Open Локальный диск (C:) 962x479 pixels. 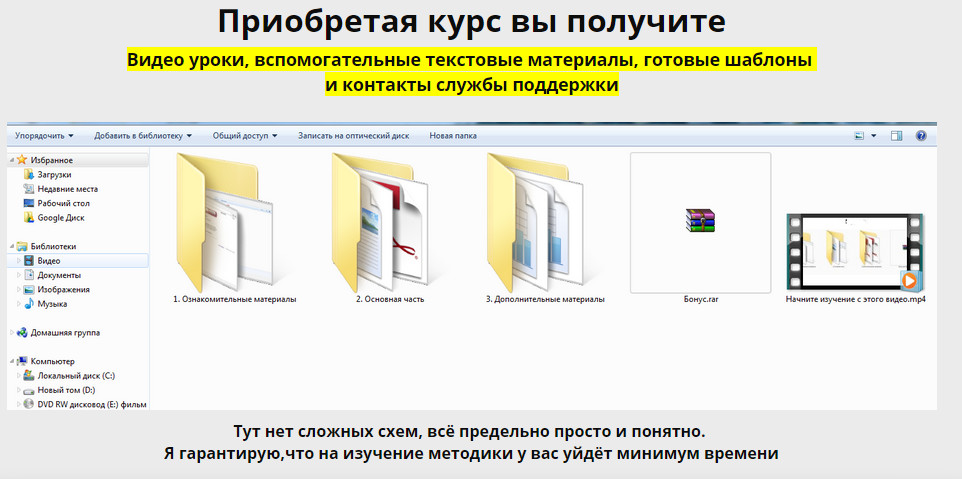[x=76, y=376]
